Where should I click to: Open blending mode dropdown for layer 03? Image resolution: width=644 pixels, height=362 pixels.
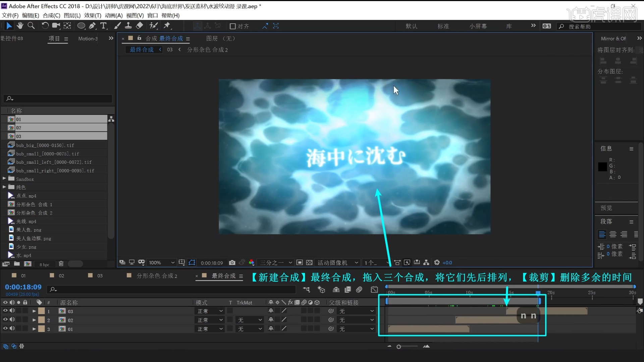click(x=210, y=311)
